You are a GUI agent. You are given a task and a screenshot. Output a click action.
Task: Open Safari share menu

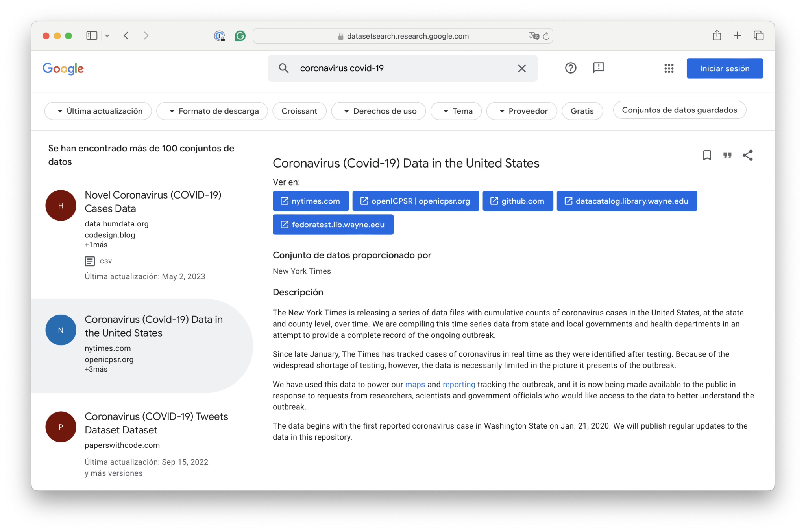point(717,35)
